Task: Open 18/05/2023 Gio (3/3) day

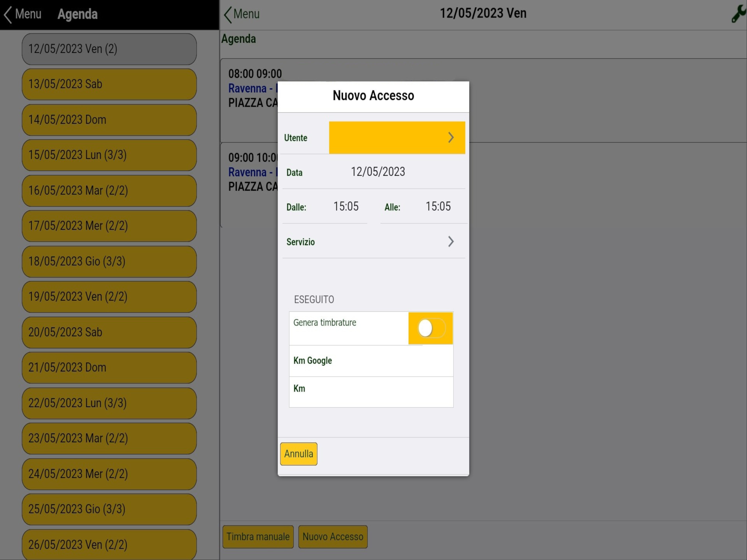Action: 109,261
